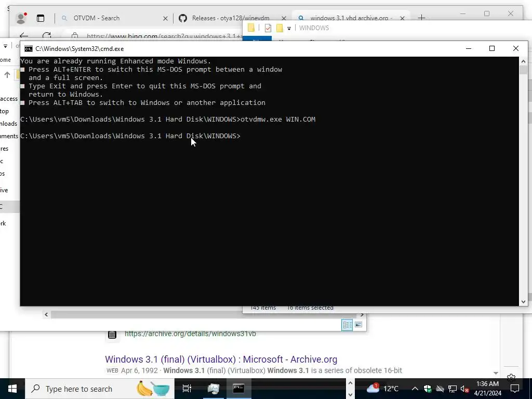Click the Edge address bar URL
The height and width of the screenshot is (399, 532).
164,36
